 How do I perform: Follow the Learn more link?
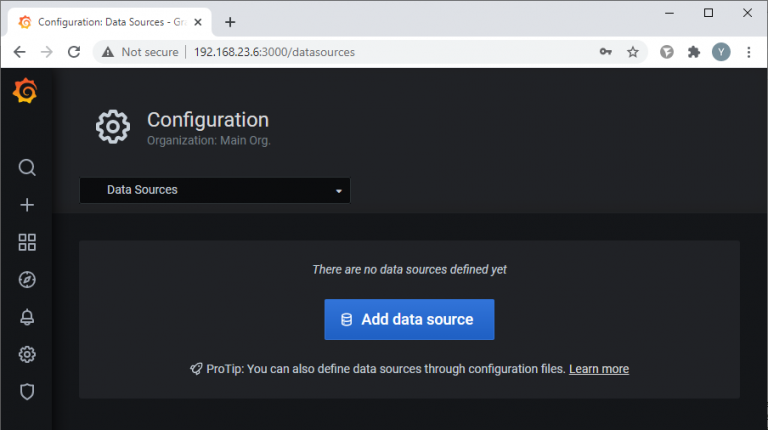pyautogui.click(x=599, y=369)
